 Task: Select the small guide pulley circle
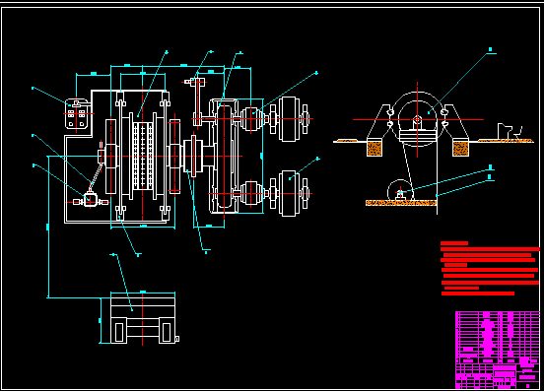[400, 192]
